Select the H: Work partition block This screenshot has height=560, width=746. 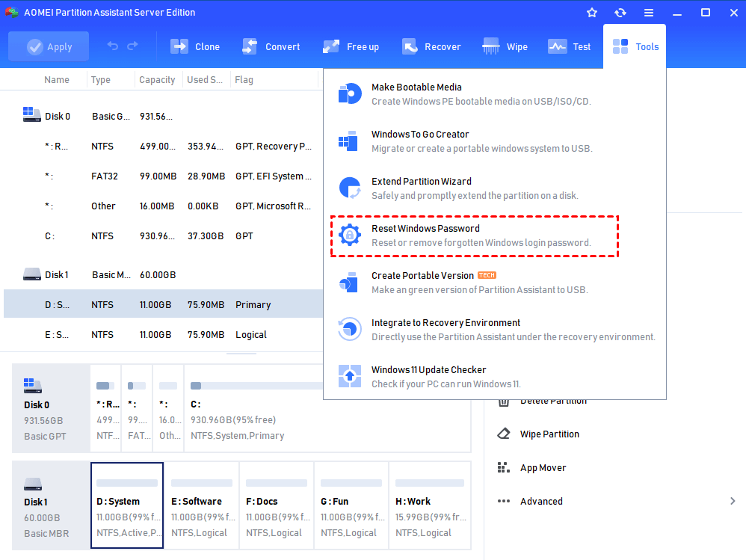tap(430, 505)
